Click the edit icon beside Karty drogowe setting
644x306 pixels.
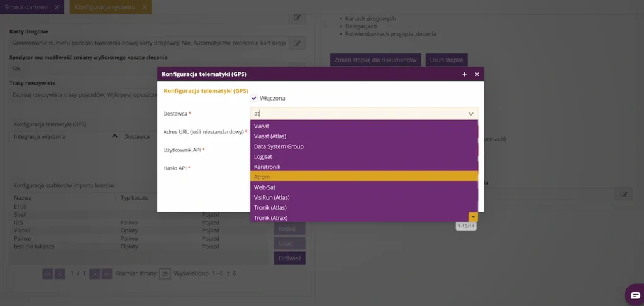tap(297, 43)
